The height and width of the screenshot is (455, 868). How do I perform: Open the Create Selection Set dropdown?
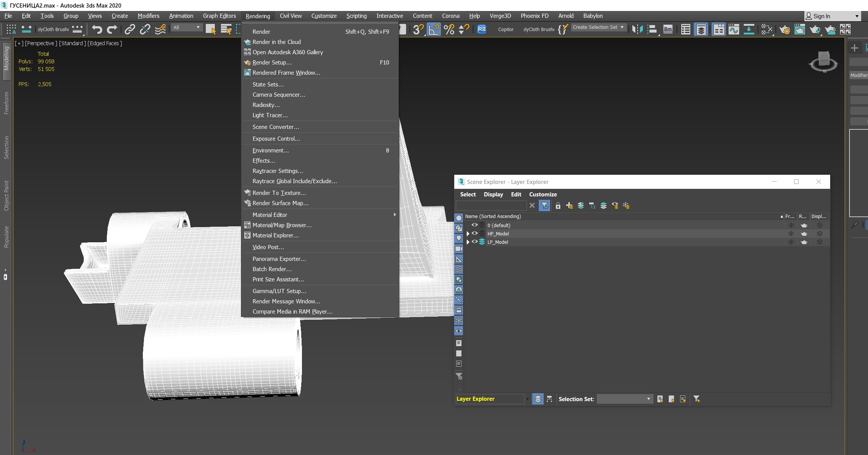599,27
